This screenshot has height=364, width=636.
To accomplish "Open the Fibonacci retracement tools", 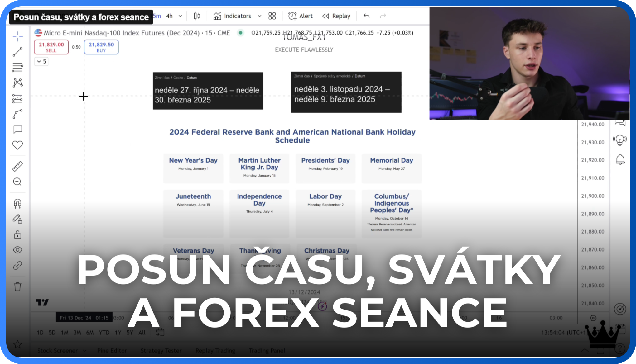I will (18, 67).
